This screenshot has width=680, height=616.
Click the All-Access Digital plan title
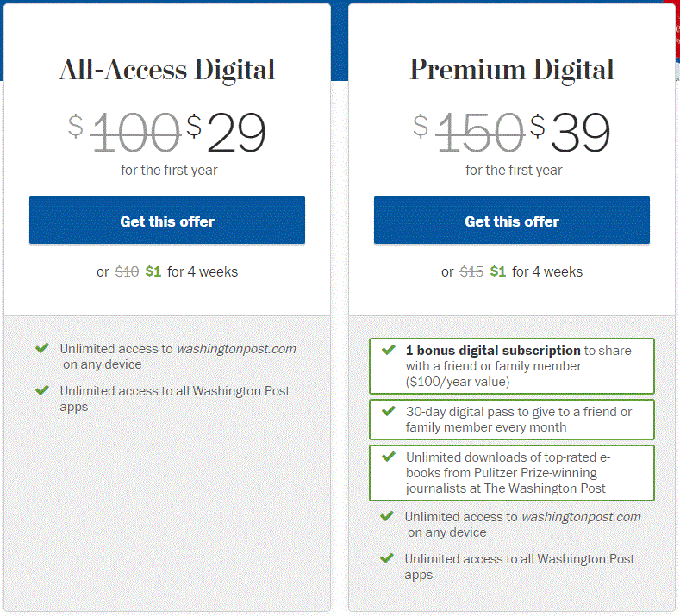click(167, 70)
